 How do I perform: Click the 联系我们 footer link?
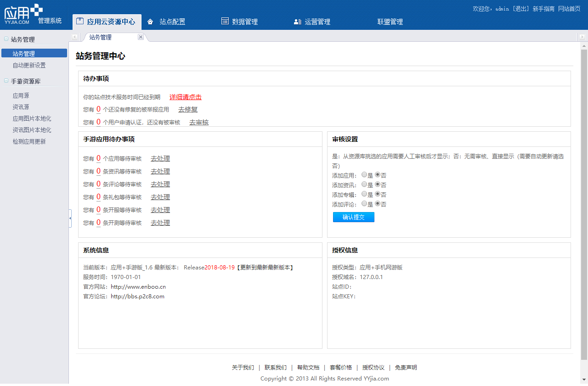pos(276,368)
